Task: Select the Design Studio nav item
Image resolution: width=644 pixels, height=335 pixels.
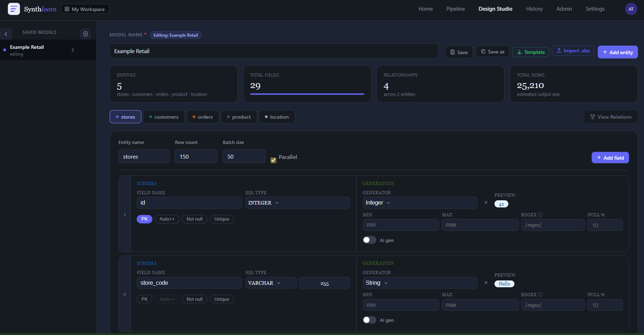Action: tap(495, 9)
